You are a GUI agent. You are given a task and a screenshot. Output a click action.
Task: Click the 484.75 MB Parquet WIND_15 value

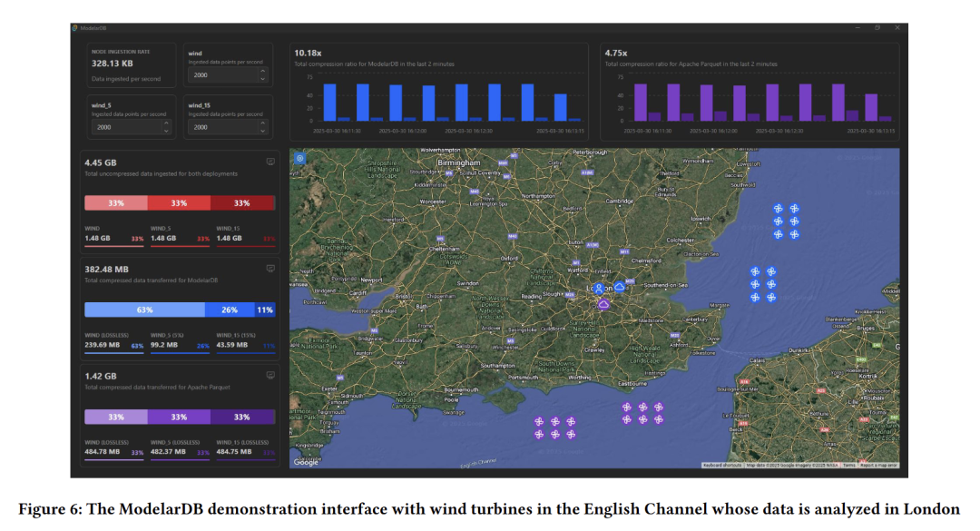pos(234,451)
